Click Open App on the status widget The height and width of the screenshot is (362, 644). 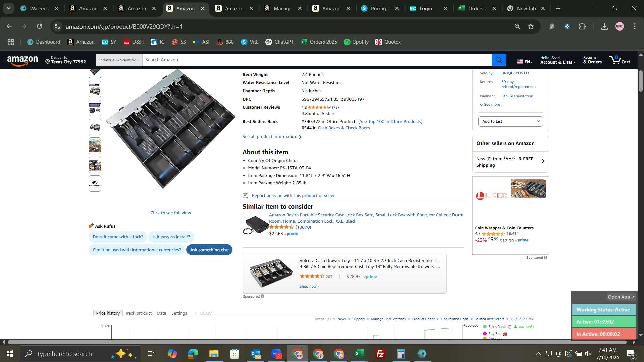tap(621, 297)
